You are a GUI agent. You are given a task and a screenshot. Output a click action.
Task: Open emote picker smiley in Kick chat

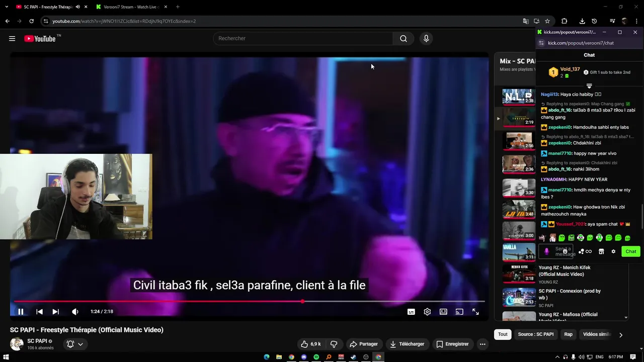click(565, 251)
